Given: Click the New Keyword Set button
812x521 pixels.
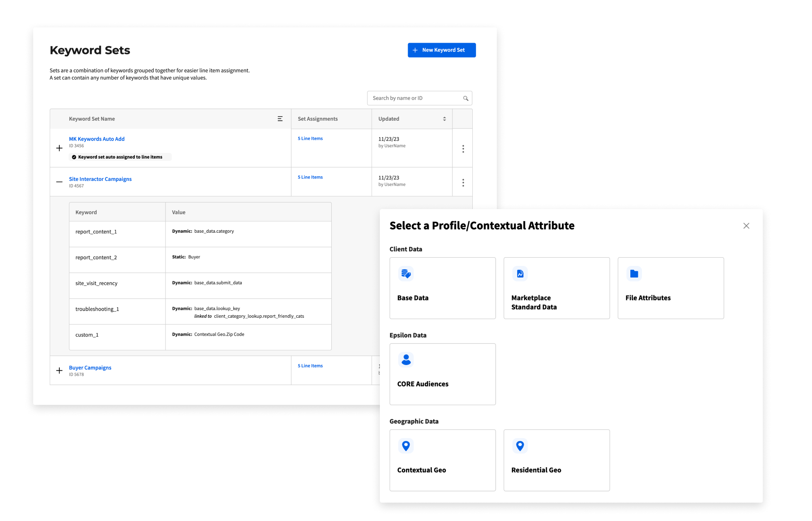Looking at the screenshot, I should coord(442,50).
